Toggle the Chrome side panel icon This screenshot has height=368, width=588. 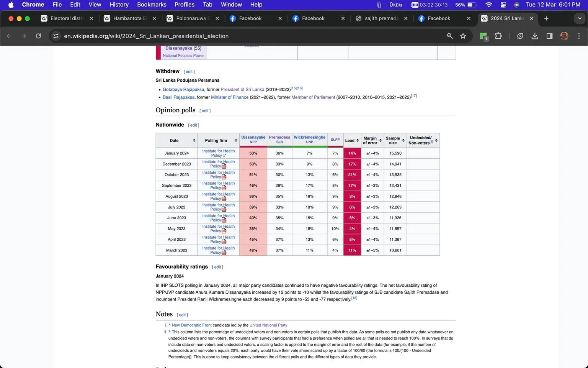click(549, 36)
